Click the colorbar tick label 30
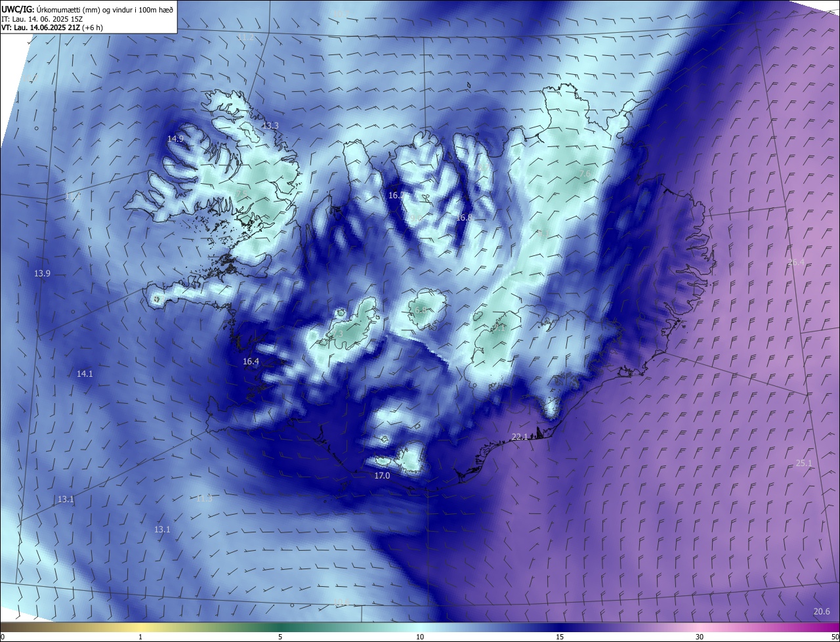 700,637
